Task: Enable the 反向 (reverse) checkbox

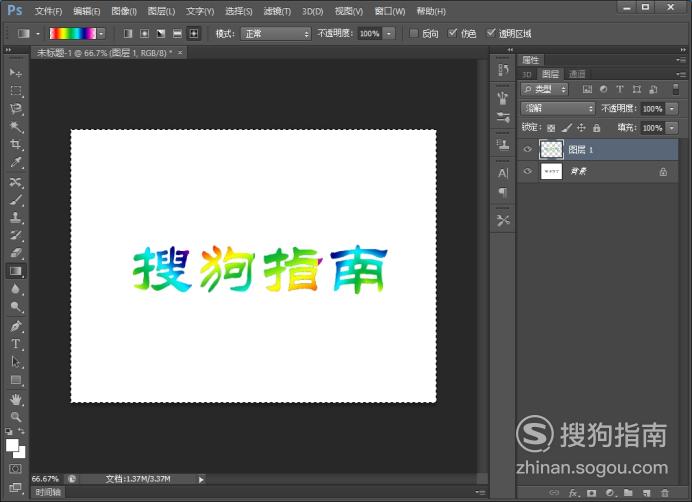Action: (x=414, y=33)
